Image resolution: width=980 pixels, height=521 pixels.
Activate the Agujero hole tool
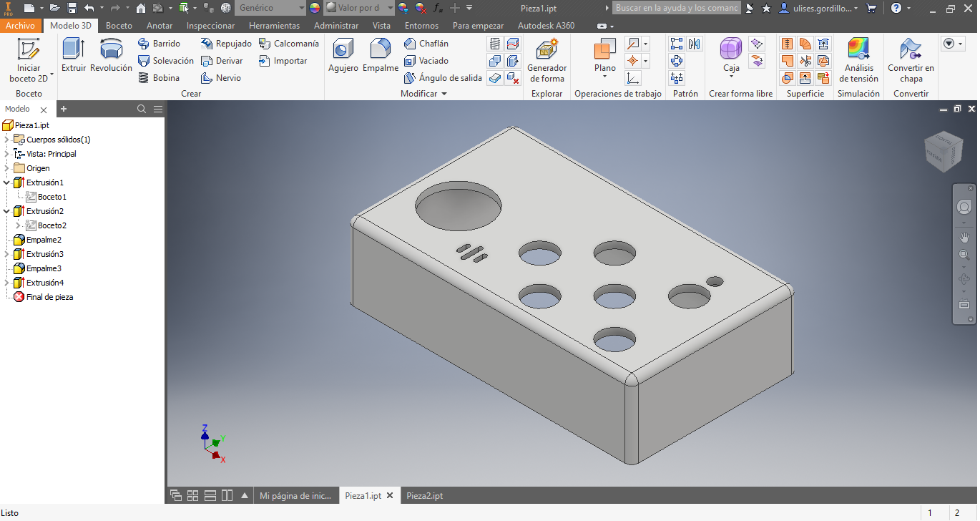(x=343, y=56)
